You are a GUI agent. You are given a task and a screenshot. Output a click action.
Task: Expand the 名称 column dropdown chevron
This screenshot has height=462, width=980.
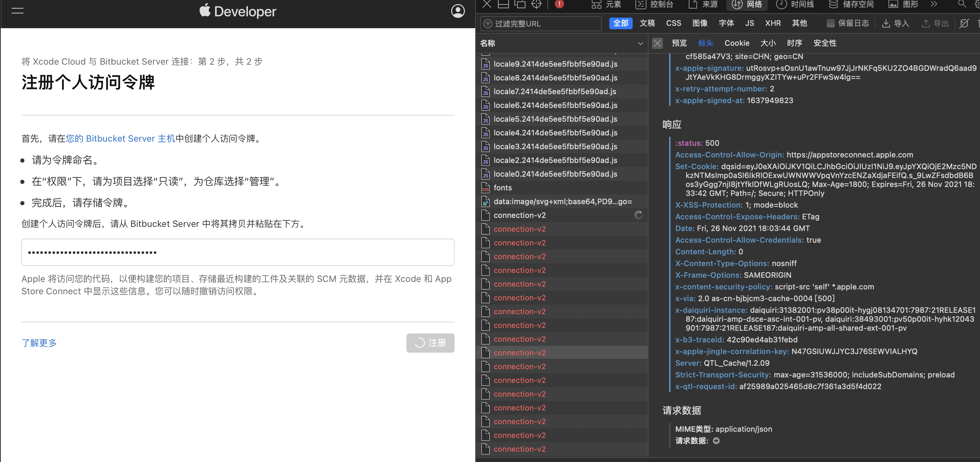coord(640,43)
